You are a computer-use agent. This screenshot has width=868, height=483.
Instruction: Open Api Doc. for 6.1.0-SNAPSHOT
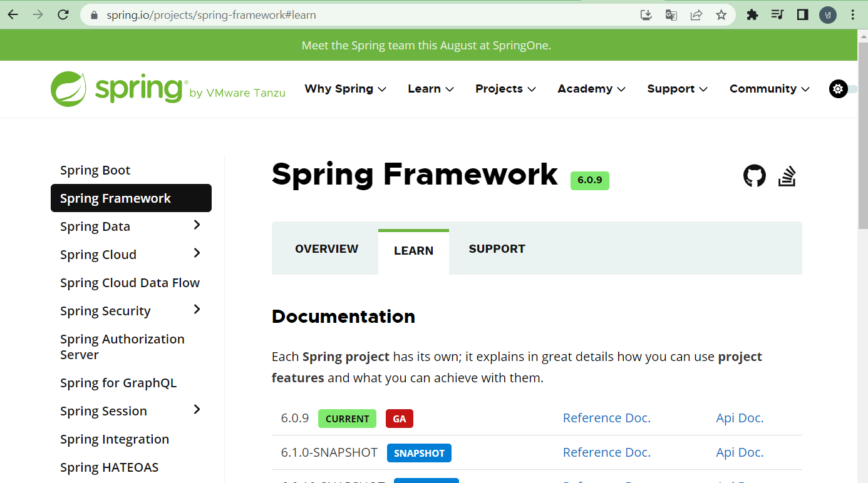(740, 452)
